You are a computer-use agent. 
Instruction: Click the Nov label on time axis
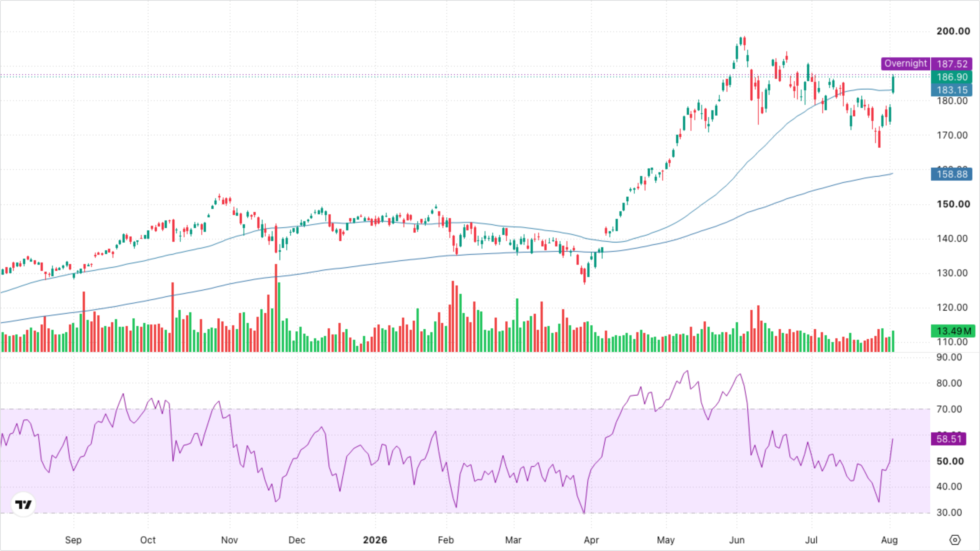(x=229, y=540)
